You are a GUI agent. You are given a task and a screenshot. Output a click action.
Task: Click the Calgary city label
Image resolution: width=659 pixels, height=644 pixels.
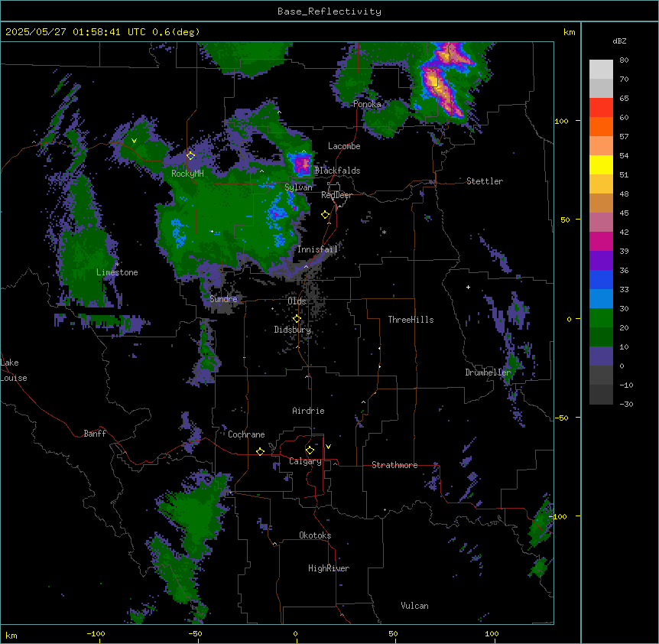tap(305, 461)
